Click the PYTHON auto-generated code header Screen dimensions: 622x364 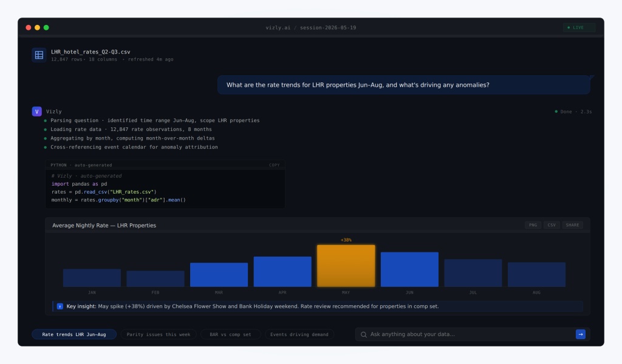pyautogui.click(x=81, y=165)
